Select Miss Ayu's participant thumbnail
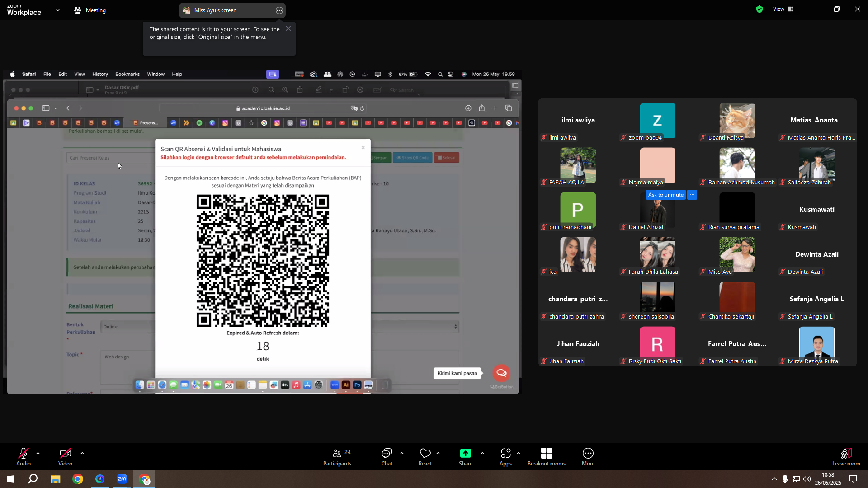The image size is (868, 488). (x=737, y=255)
